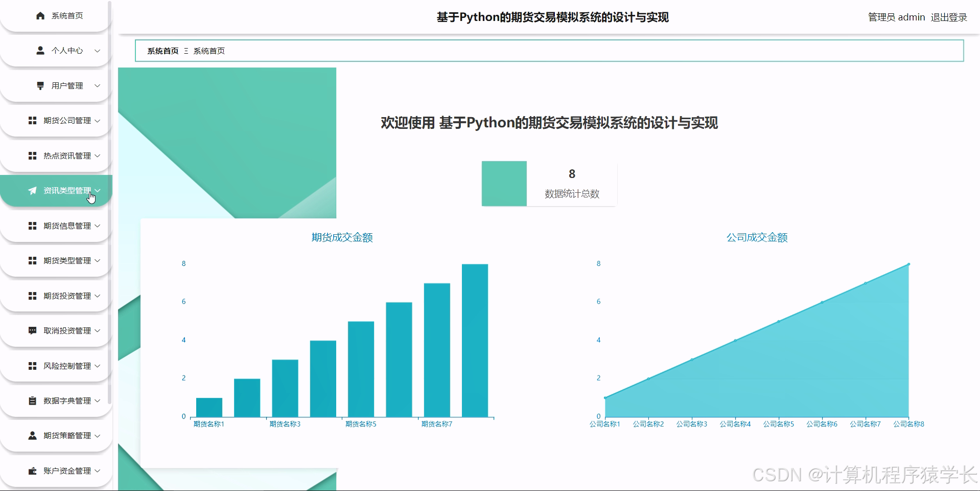The width and height of the screenshot is (980, 491).
Task: Open the 期货投资管理 menu
Action: tap(55, 296)
